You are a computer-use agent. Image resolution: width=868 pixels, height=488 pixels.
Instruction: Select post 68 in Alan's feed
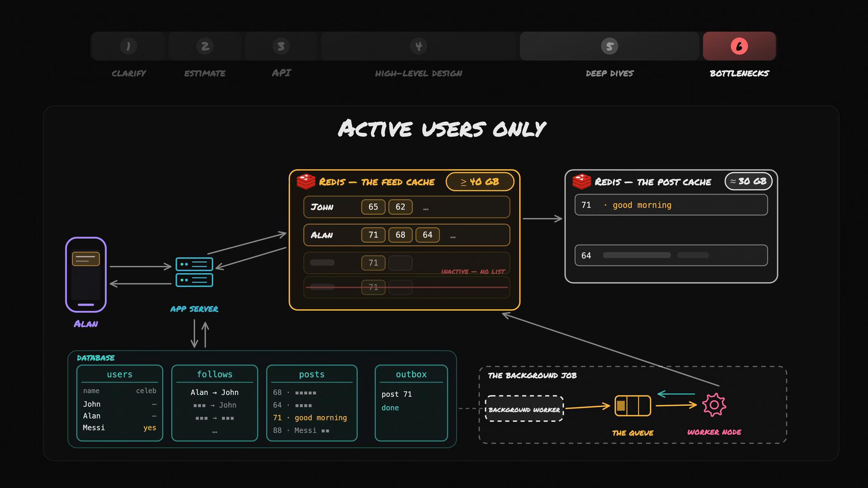tap(401, 235)
